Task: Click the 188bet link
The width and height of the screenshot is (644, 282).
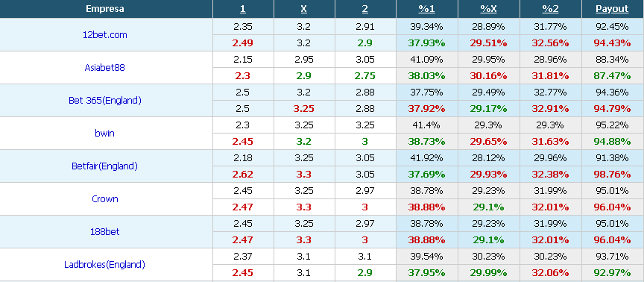Action: 105,232
